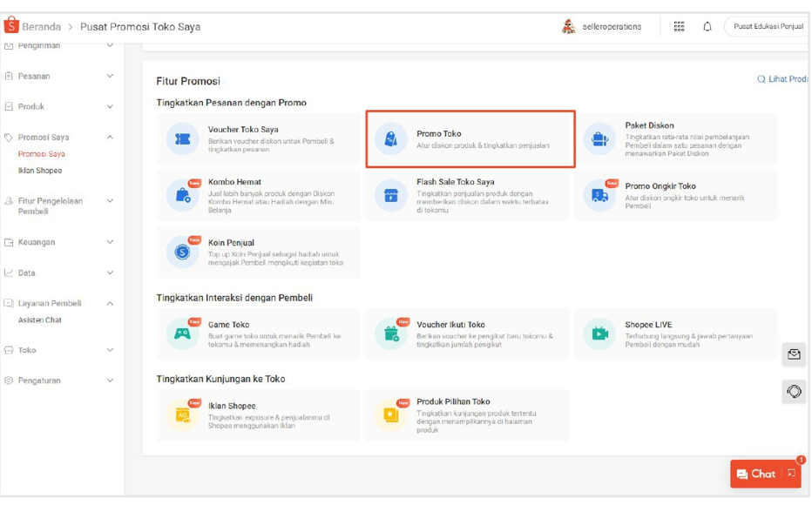The height and width of the screenshot is (505, 812).
Task: Click the Data chart icon in sidebar
Action: pyautogui.click(x=9, y=273)
